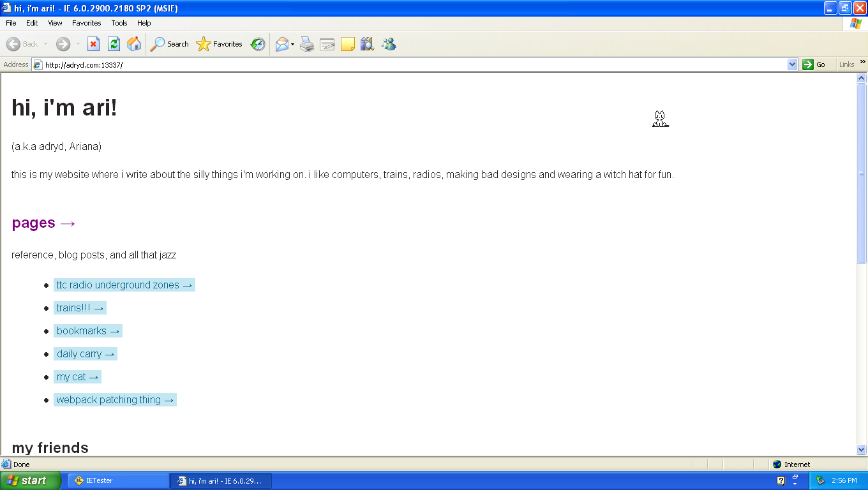
Task: Launch Windows Messenger from the toolbar
Action: [389, 43]
